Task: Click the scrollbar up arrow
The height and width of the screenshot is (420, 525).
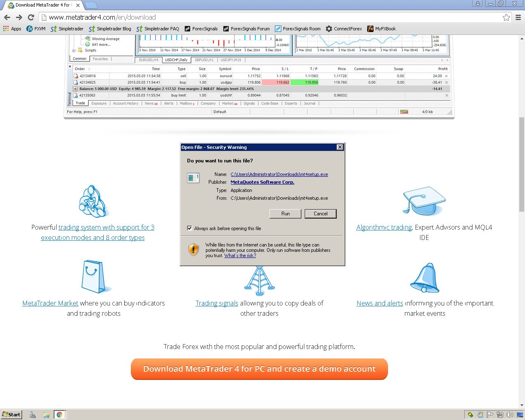Action: tap(522, 39)
